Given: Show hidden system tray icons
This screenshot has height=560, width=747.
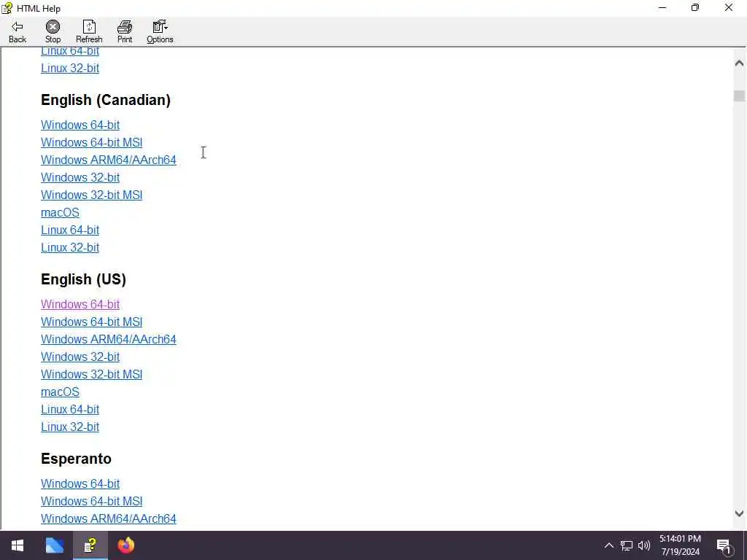Looking at the screenshot, I should pyautogui.click(x=609, y=545).
